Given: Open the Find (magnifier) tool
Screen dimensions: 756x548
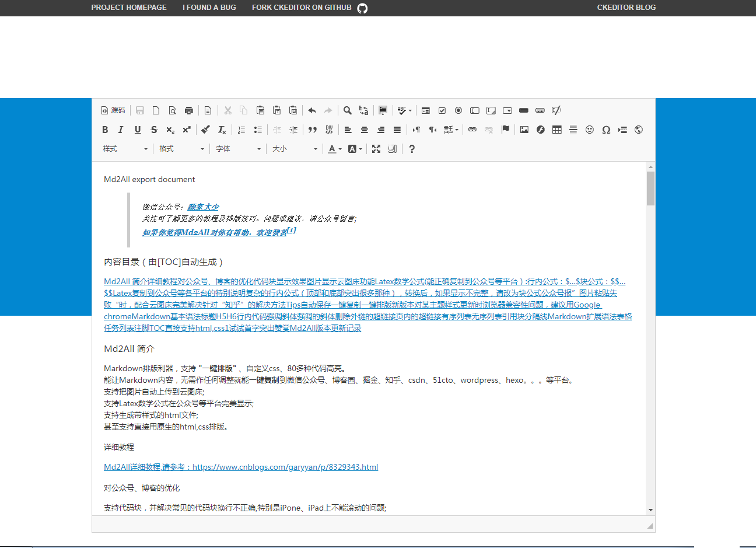Looking at the screenshot, I should click(347, 110).
